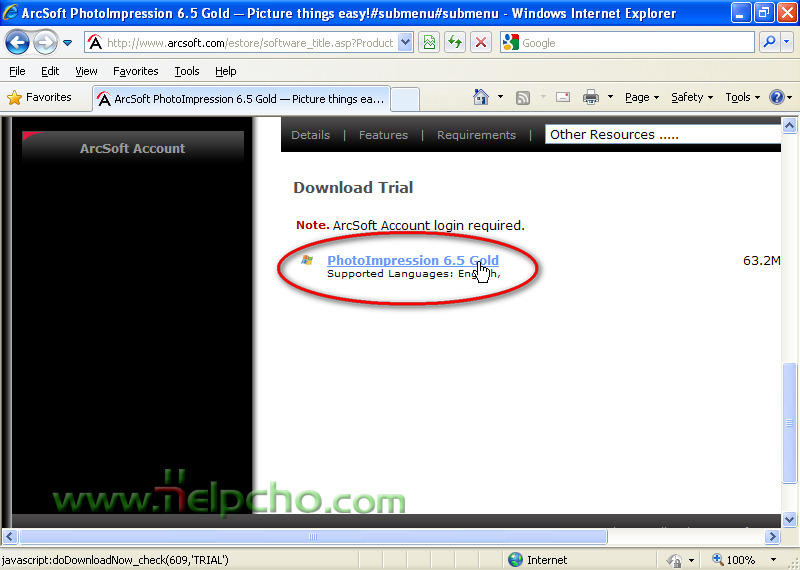Stop loading with the red X
The height and width of the screenshot is (570, 800).
[481, 43]
